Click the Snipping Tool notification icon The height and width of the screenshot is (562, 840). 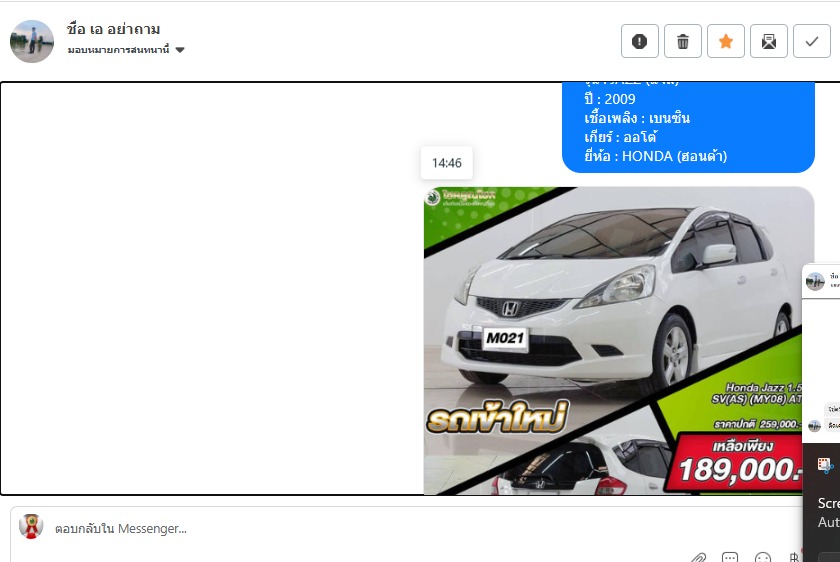click(x=825, y=465)
